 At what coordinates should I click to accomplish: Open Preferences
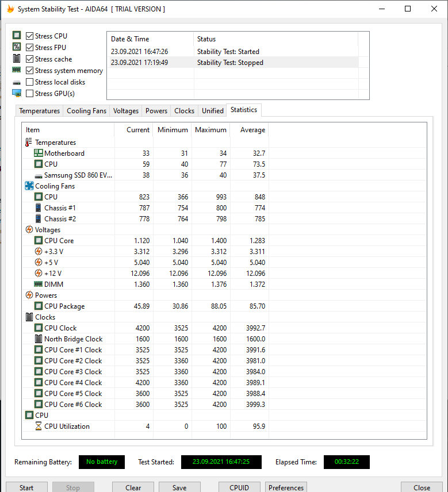click(x=286, y=487)
